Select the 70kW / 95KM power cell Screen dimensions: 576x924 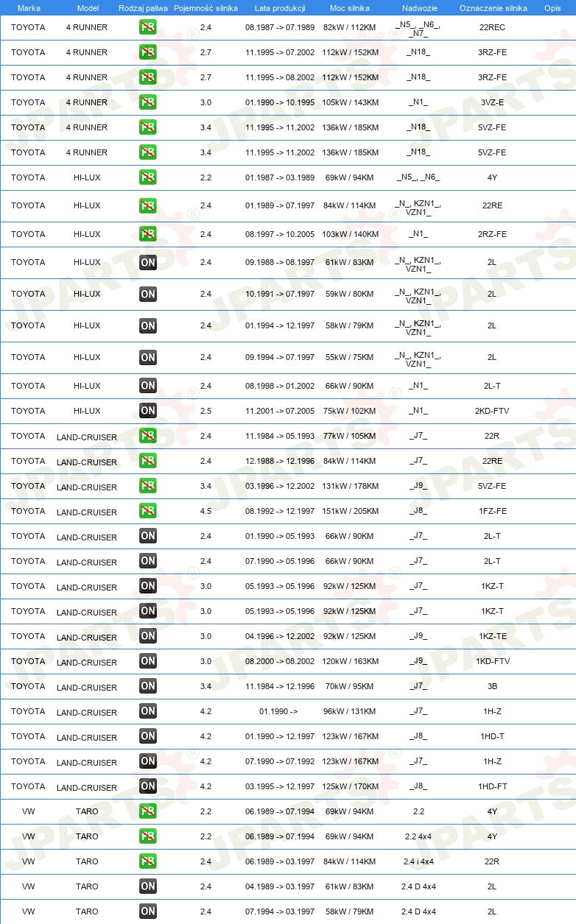coord(349,686)
